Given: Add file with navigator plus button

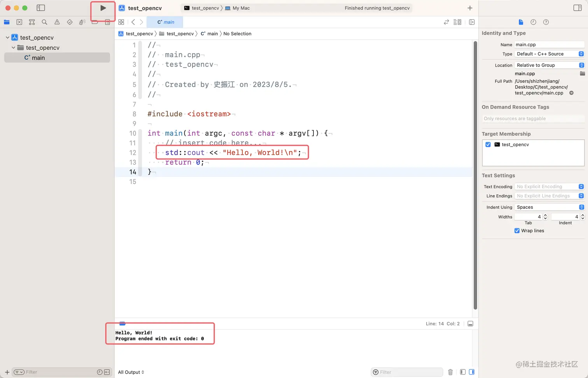Looking at the screenshot, I should click(x=7, y=372).
